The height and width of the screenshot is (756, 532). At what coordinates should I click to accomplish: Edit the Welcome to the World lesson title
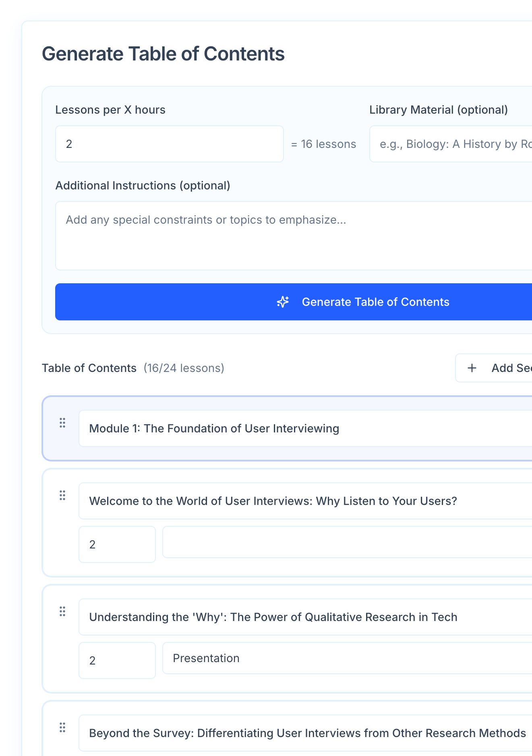tap(306, 501)
